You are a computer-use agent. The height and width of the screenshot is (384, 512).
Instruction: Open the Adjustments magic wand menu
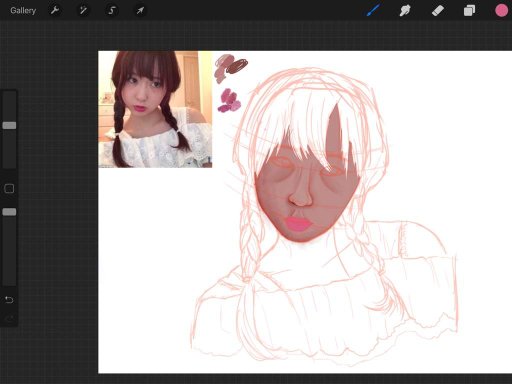[83, 10]
